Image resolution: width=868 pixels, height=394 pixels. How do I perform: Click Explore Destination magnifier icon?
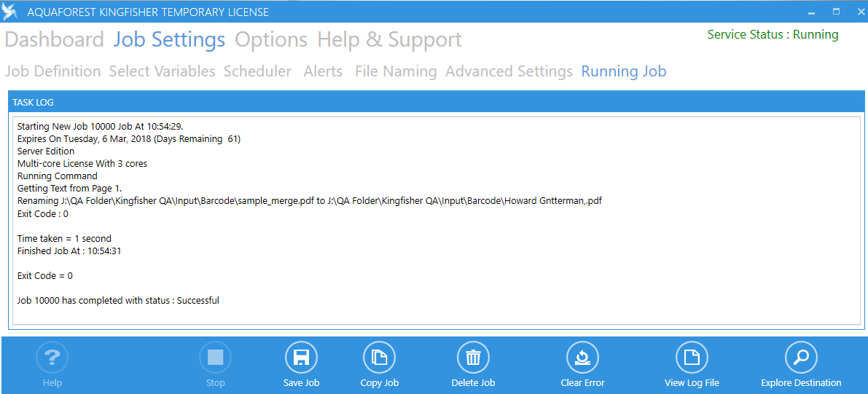[x=800, y=358]
